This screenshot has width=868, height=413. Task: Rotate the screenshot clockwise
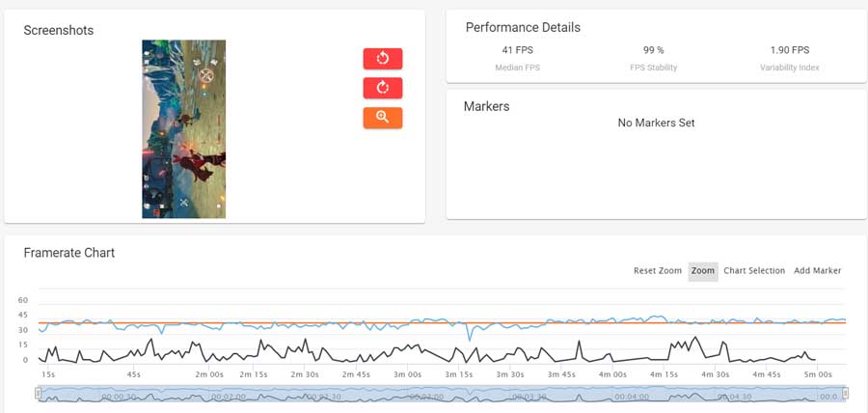(x=383, y=89)
